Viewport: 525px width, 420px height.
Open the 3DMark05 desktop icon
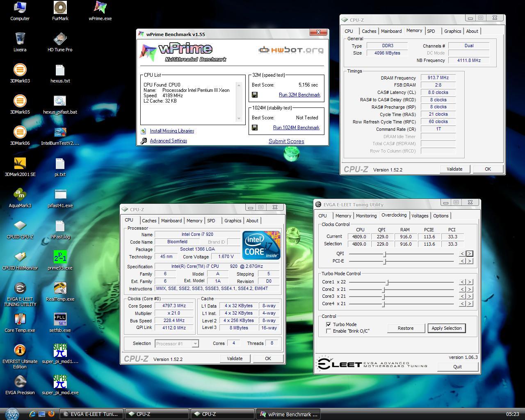pos(20,105)
